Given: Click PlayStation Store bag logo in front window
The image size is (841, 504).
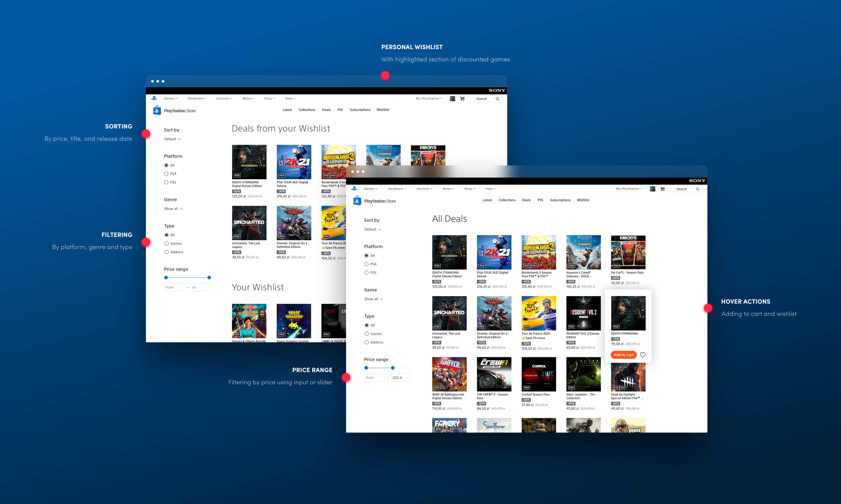Looking at the screenshot, I should [357, 200].
